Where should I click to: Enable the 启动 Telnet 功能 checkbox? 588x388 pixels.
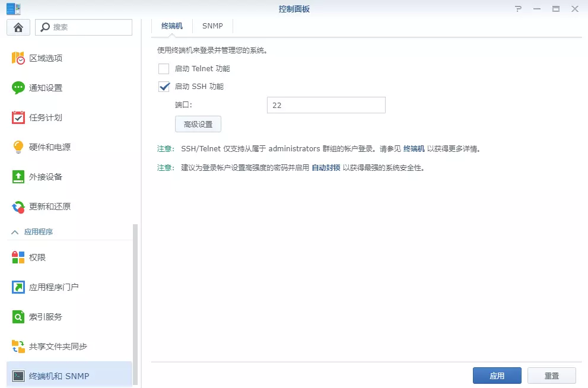(164, 68)
